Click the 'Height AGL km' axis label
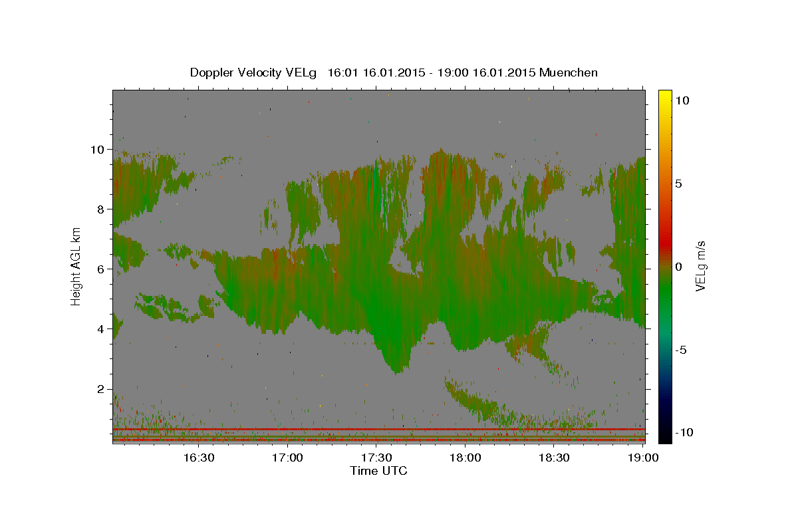This screenshot has width=798, height=532. (76, 265)
